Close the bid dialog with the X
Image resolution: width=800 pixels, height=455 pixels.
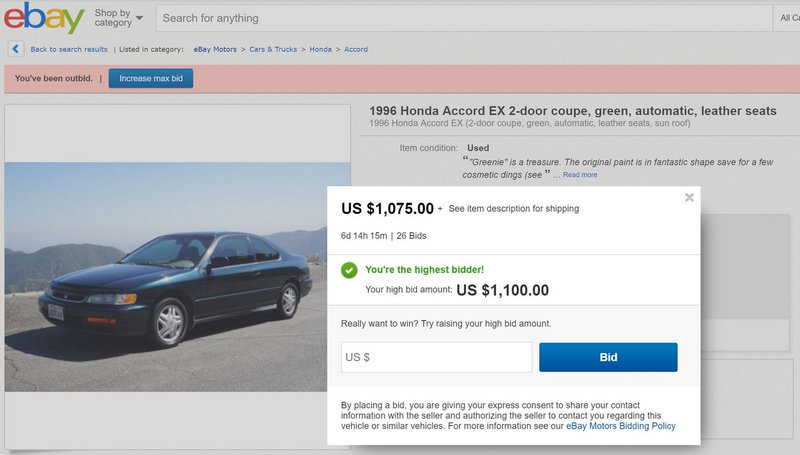click(x=689, y=198)
